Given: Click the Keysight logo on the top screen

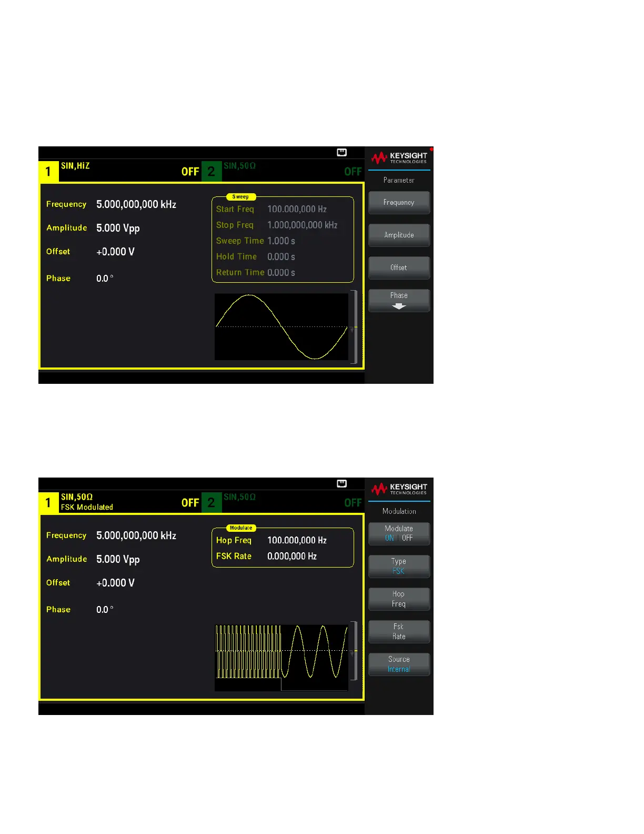Looking at the screenshot, I should coord(399,157).
